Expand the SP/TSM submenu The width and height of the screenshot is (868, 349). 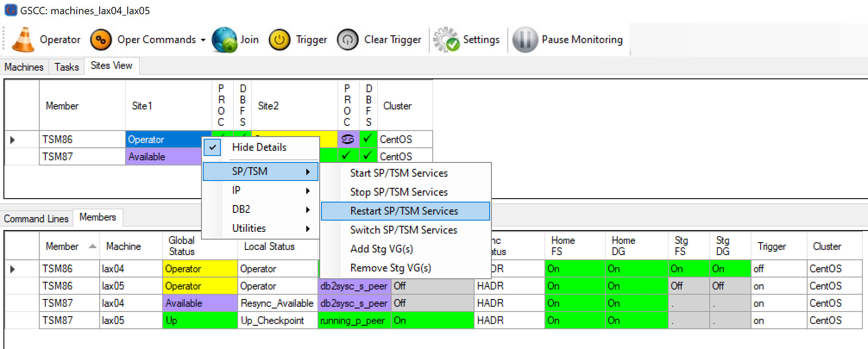(x=260, y=171)
